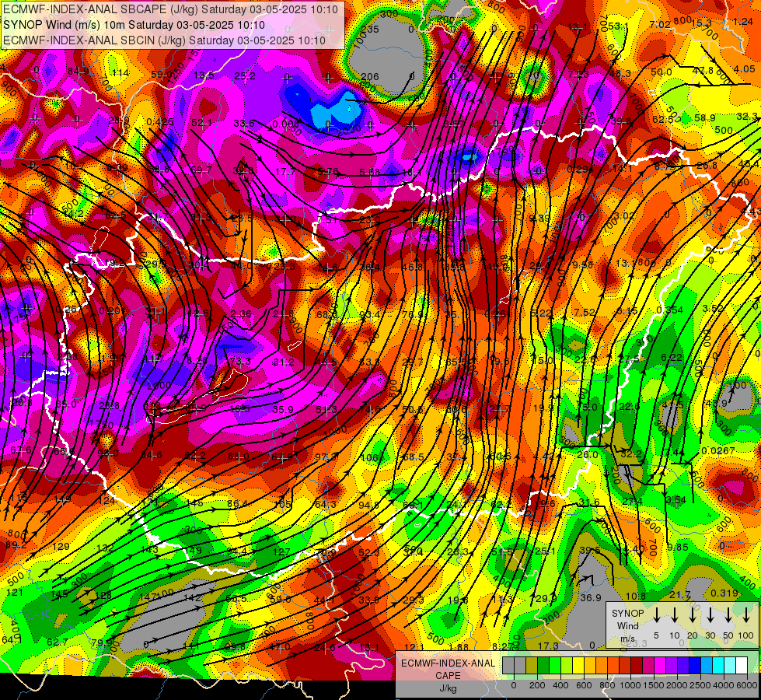Click the ECMWF-INDEX-ANAL CAPE legend label
The width and height of the screenshot is (761, 700).
coord(448,675)
